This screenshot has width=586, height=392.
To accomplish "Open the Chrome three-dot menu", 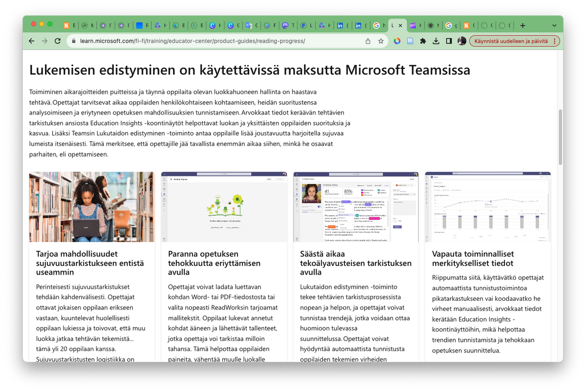I will [x=555, y=41].
